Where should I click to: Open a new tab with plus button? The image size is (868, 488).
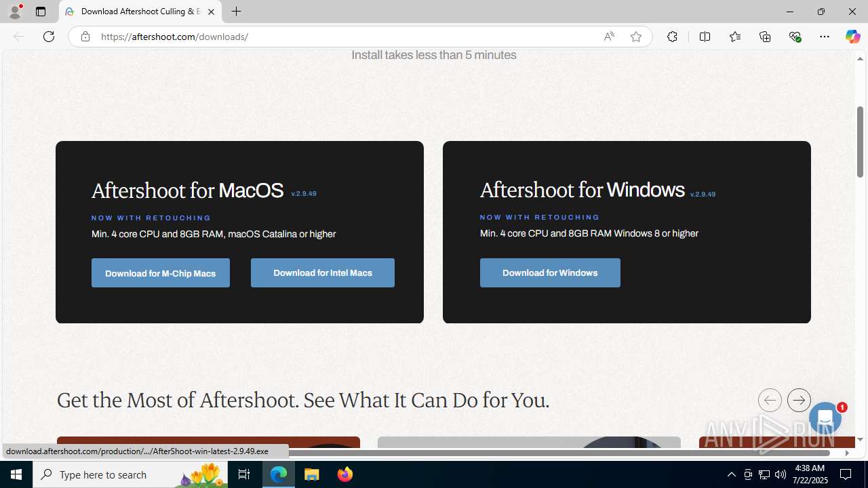[x=236, y=12]
